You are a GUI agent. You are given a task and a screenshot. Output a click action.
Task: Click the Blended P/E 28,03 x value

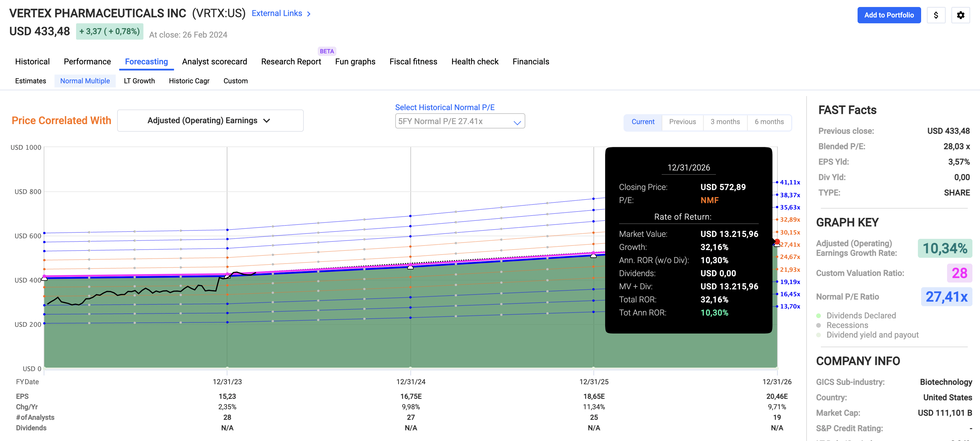click(x=956, y=146)
